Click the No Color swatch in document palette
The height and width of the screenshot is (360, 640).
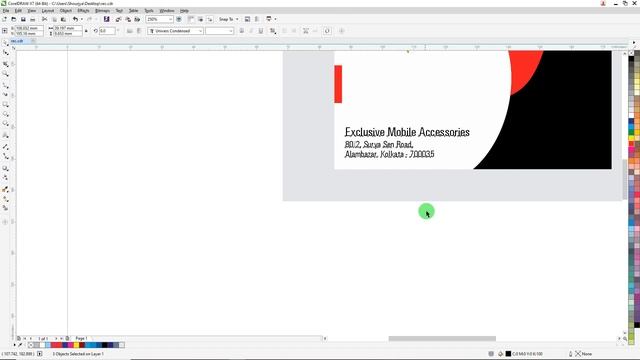(x=31, y=345)
